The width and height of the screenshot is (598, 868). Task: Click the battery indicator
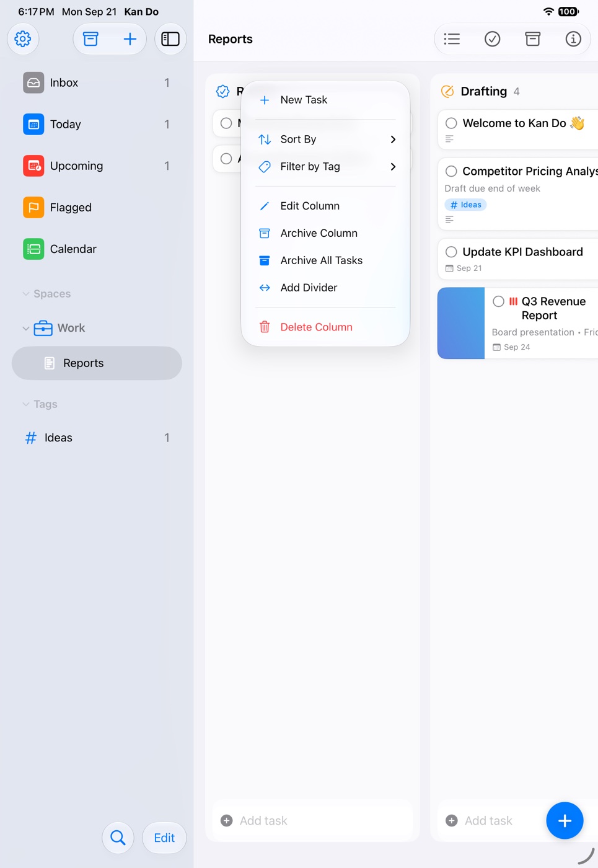[x=568, y=12]
